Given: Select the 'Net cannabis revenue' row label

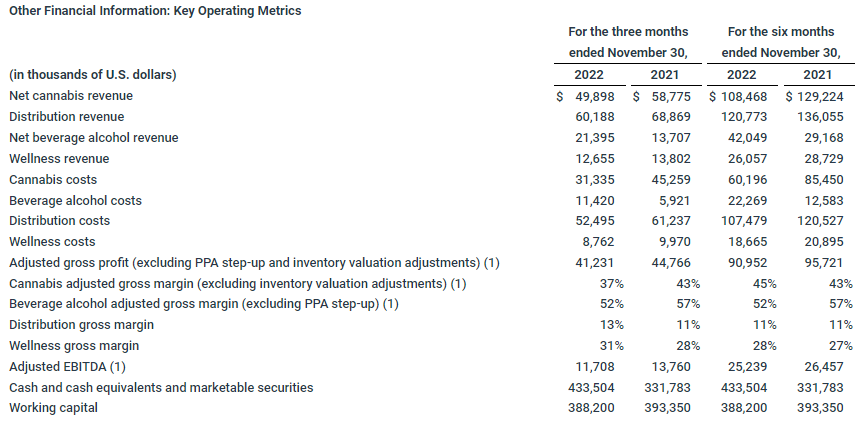Looking at the screenshot, I should coord(71,96).
